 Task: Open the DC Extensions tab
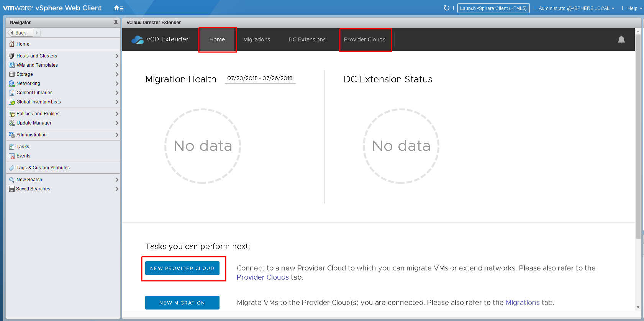307,39
